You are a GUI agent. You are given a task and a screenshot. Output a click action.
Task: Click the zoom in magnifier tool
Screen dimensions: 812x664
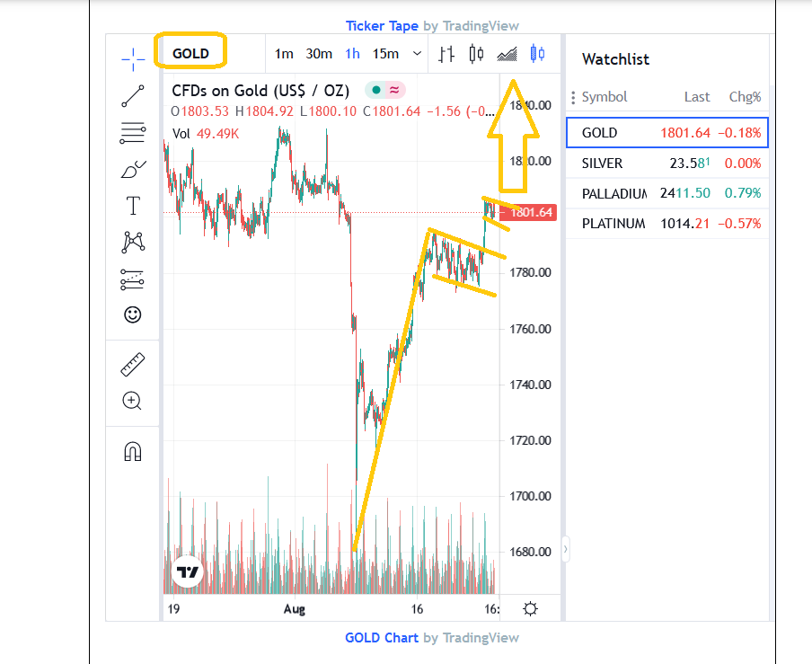(x=133, y=401)
